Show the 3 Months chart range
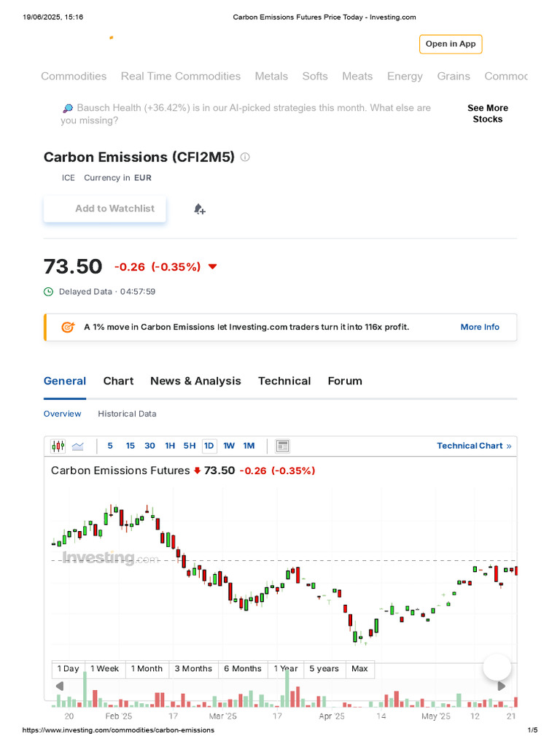The height and width of the screenshot is (747, 560). pos(193,669)
